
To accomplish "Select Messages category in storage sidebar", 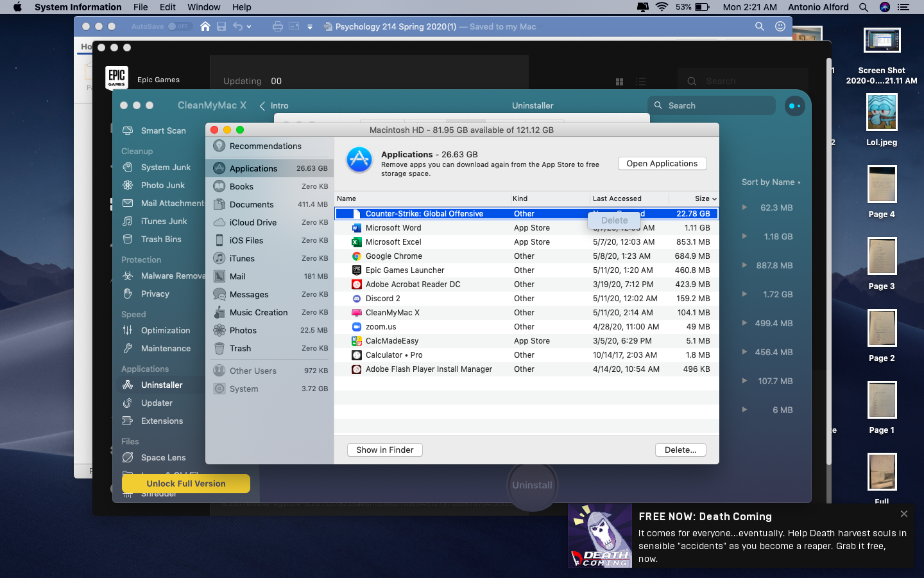I will coord(269,294).
